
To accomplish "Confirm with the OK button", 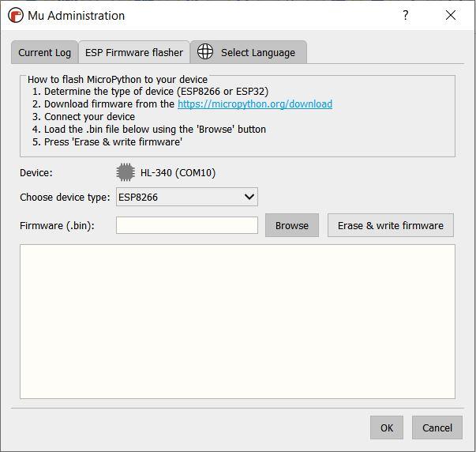I will [x=386, y=428].
